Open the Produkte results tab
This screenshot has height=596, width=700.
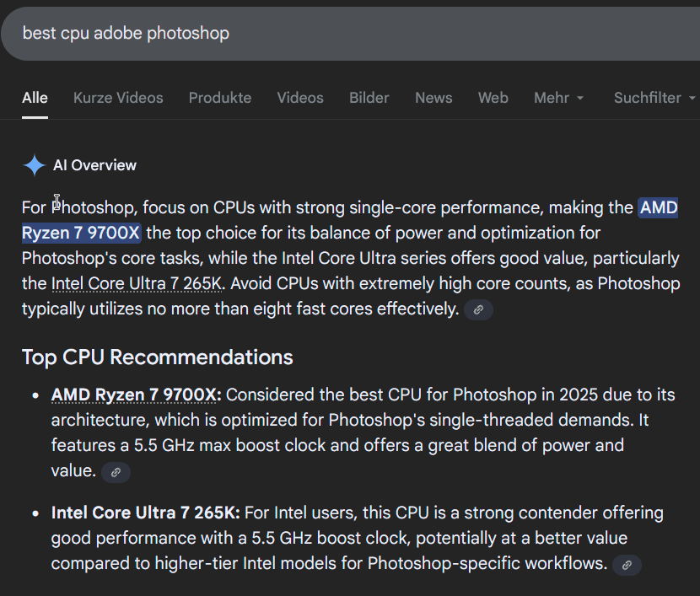pos(220,98)
